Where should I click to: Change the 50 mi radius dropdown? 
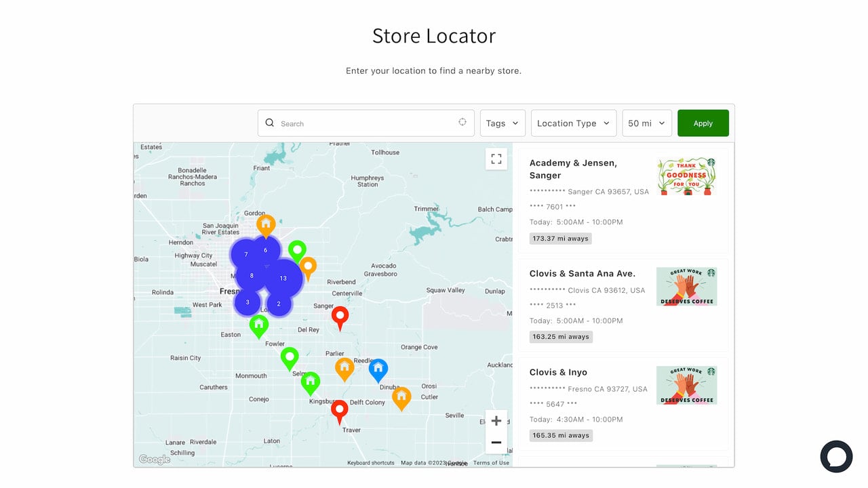pyautogui.click(x=647, y=123)
